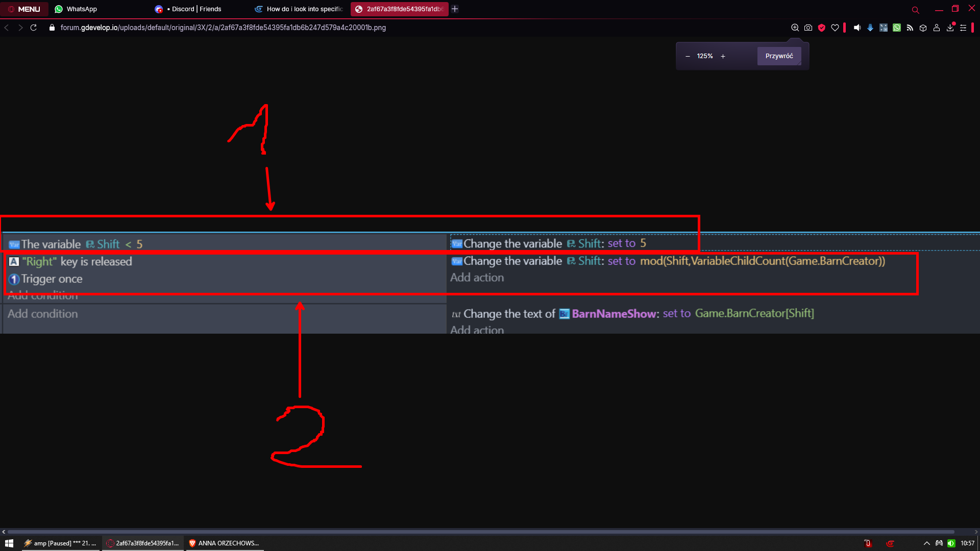The height and width of the screenshot is (551, 980).
Task: Open the snapshot camera tool
Action: tap(808, 28)
